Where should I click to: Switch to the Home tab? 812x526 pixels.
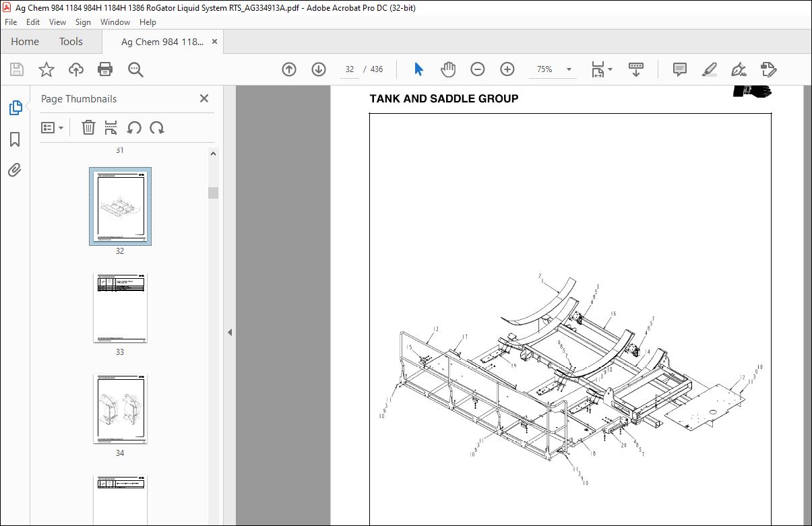pyautogui.click(x=25, y=41)
